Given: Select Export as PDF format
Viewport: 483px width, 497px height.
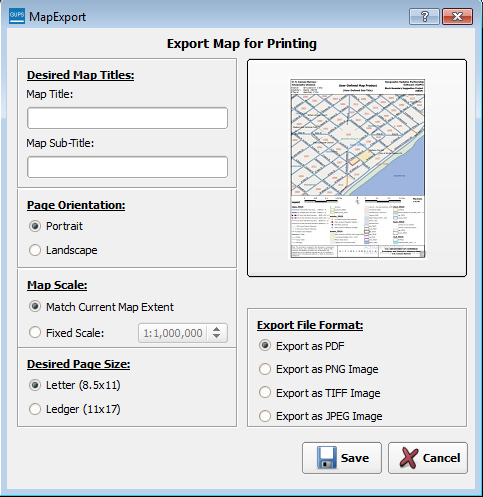Looking at the screenshot, I should pyautogui.click(x=302, y=346).
